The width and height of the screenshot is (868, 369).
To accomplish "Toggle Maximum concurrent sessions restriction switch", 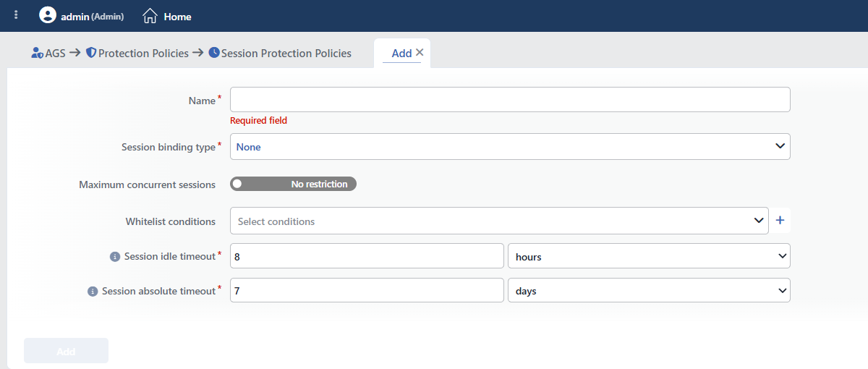I will click(x=294, y=184).
